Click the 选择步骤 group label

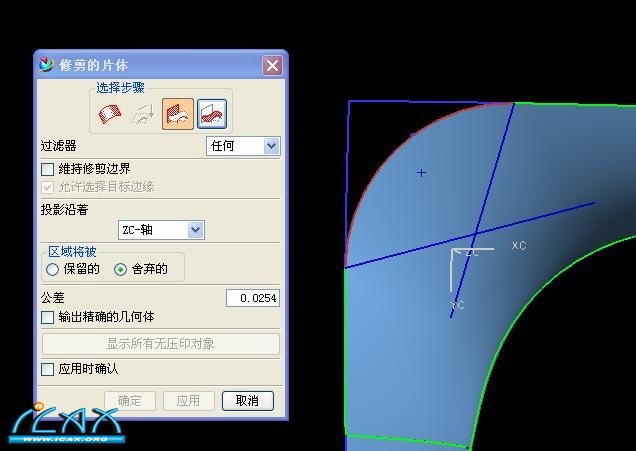pyautogui.click(x=120, y=88)
